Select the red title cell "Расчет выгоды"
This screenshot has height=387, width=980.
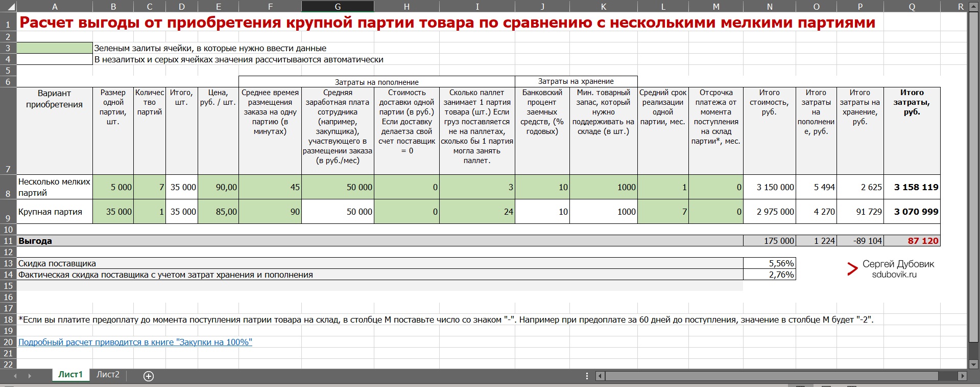click(447, 22)
